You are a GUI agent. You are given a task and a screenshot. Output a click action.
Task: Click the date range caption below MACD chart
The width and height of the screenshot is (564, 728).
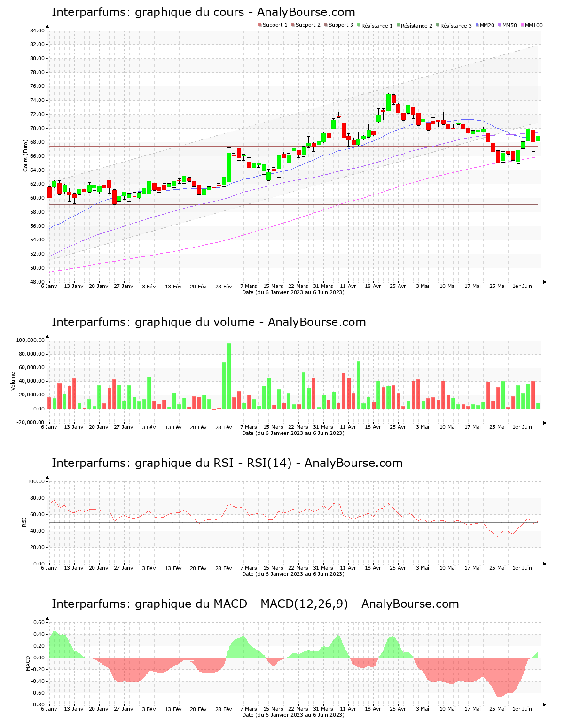pyautogui.click(x=293, y=715)
